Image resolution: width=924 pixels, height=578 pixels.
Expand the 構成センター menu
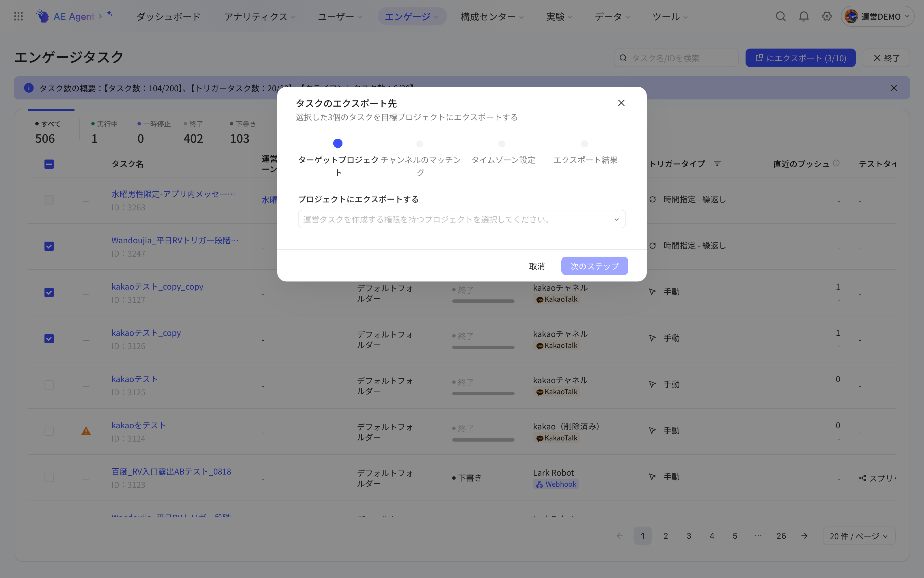[x=492, y=16]
